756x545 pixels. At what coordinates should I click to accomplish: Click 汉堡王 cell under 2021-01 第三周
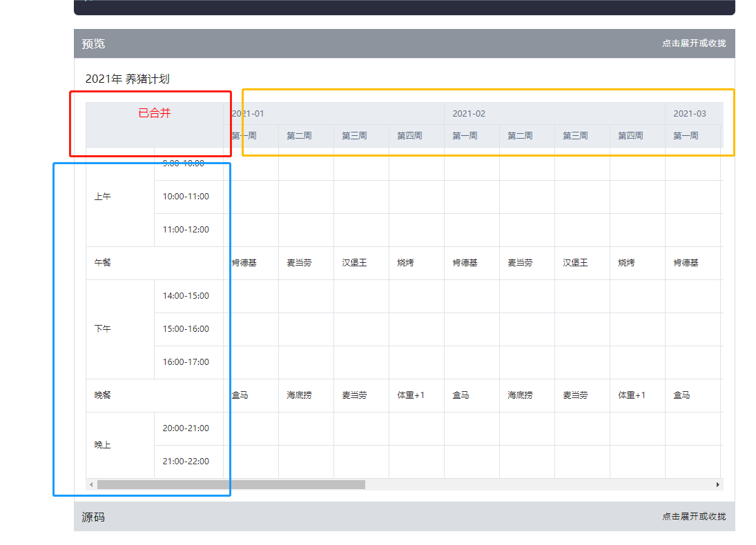tap(361, 263)
